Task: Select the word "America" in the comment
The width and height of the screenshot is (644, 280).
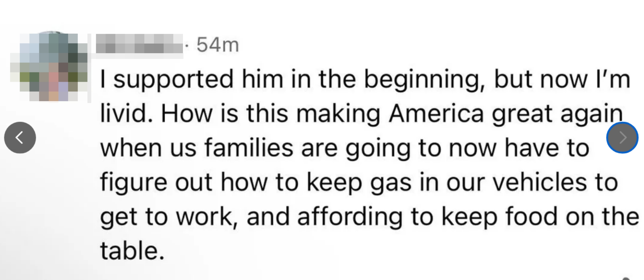Action: (436, 114)
